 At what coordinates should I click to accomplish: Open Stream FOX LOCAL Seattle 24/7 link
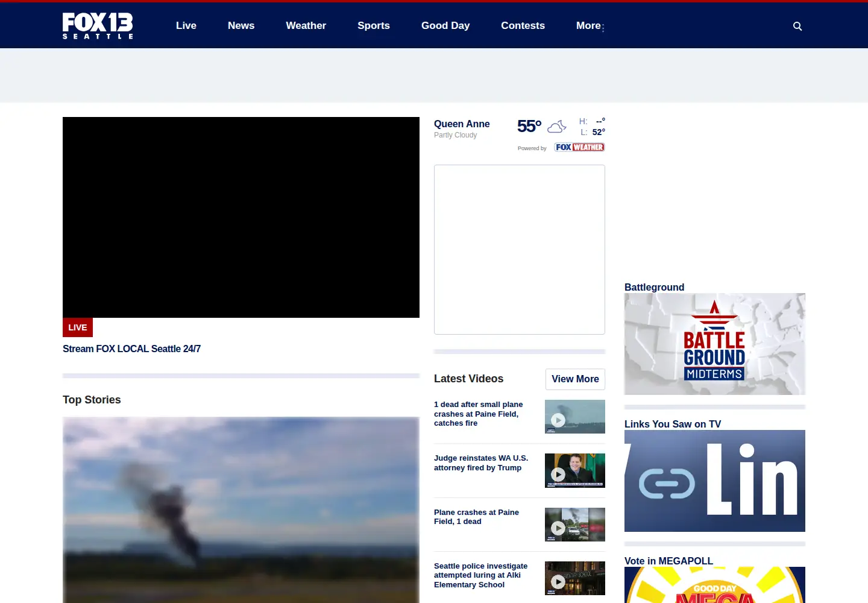point(131,349)
